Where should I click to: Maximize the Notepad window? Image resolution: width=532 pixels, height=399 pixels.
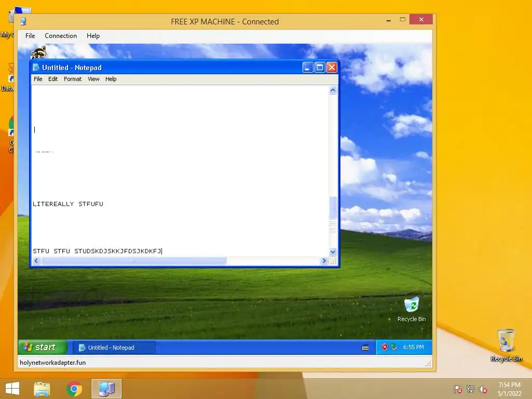(x=320, y=68)
